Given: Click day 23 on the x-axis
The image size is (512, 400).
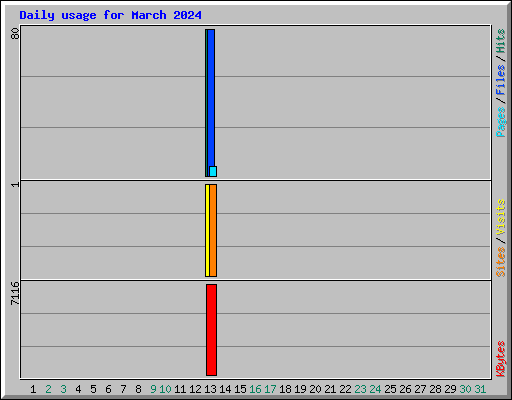Looking at the screenshot, I should pos(360,389).
